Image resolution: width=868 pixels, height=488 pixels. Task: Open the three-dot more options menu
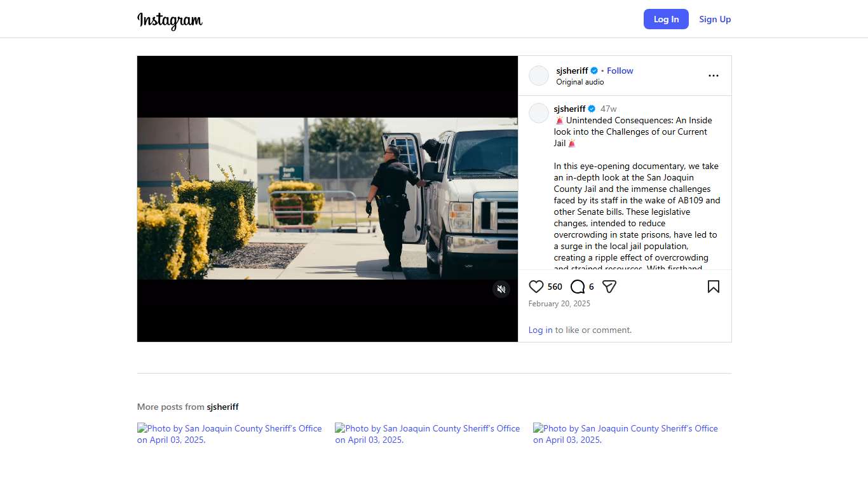713,76
